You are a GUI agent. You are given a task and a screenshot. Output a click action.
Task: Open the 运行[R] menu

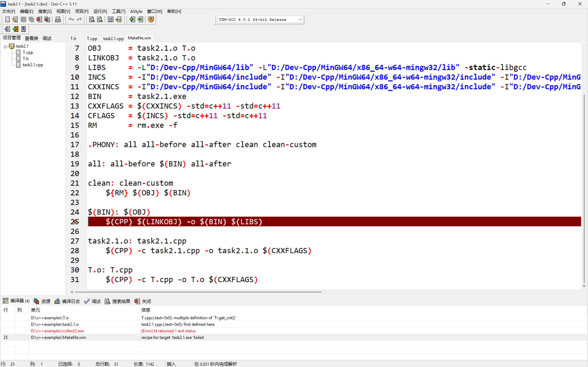(x=100, y=11)
